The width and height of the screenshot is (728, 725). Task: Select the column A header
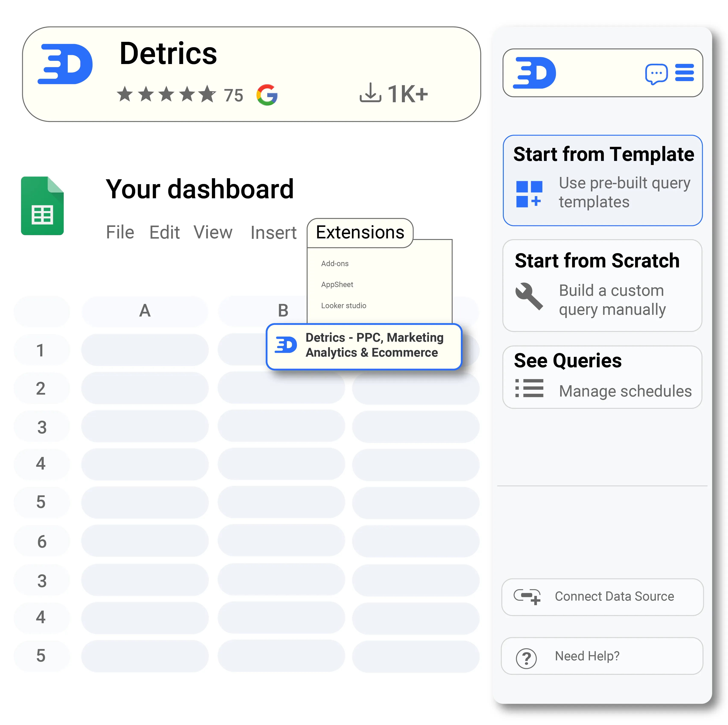pyautogui.click(x=145, y=311)
